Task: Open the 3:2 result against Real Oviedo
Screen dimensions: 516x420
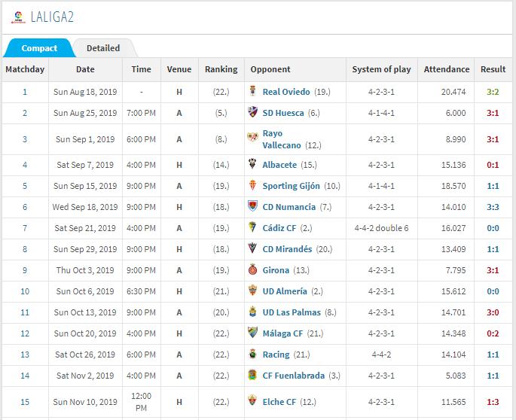Action: 493,92
